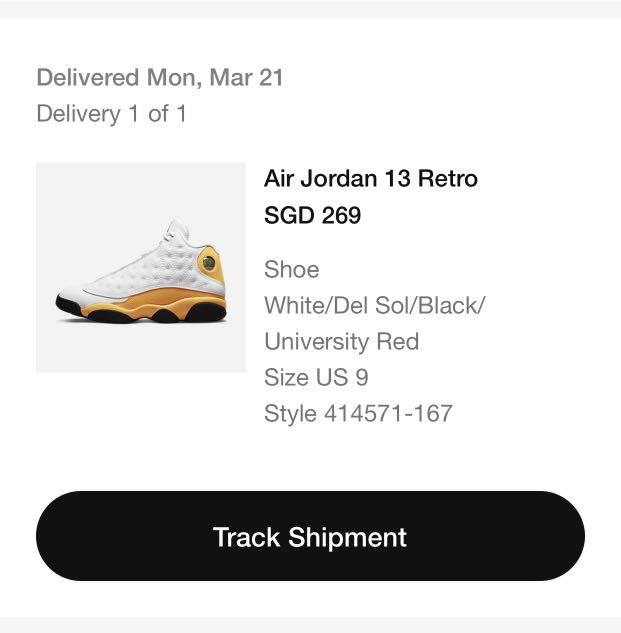This screenshot has width=621, height=633.
Task: Click the Mar 21 delivery date
Action: (246, 78)
